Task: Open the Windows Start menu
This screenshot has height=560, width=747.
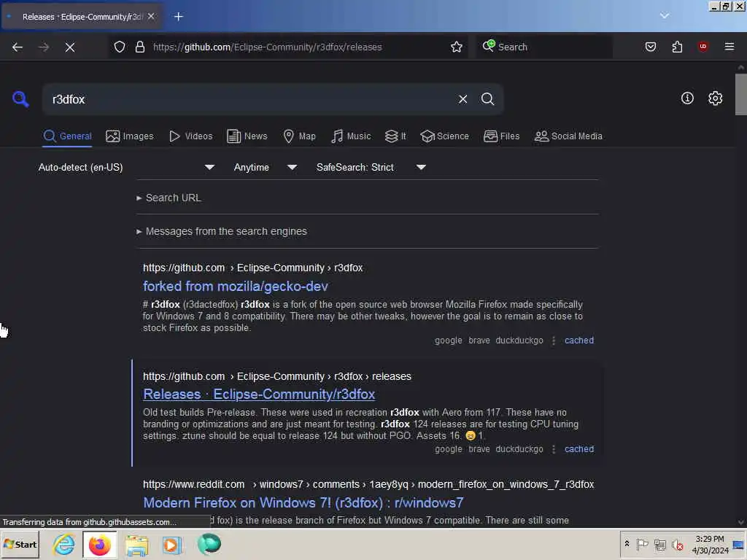Action: (x=20, y=544)
